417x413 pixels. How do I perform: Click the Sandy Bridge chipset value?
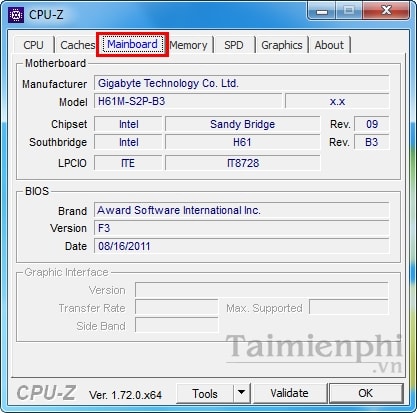coord(243,124)
